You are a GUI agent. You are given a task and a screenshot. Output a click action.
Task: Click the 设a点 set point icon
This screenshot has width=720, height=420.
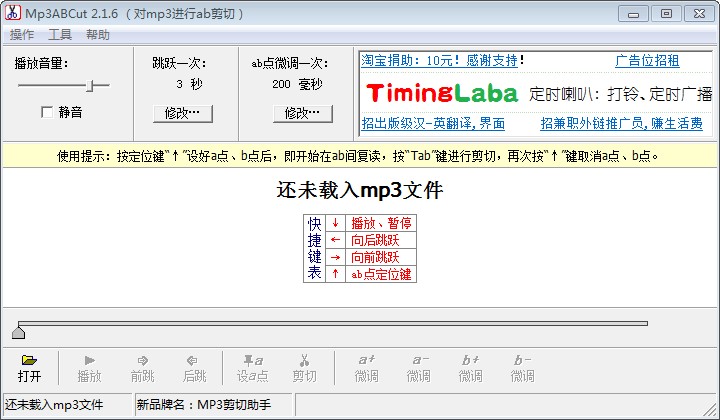click(252, 360)
